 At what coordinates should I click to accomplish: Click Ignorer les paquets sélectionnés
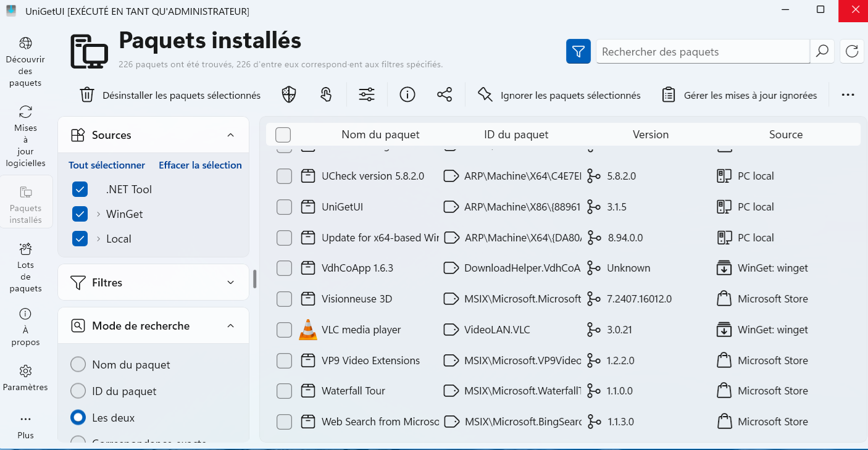559,95
